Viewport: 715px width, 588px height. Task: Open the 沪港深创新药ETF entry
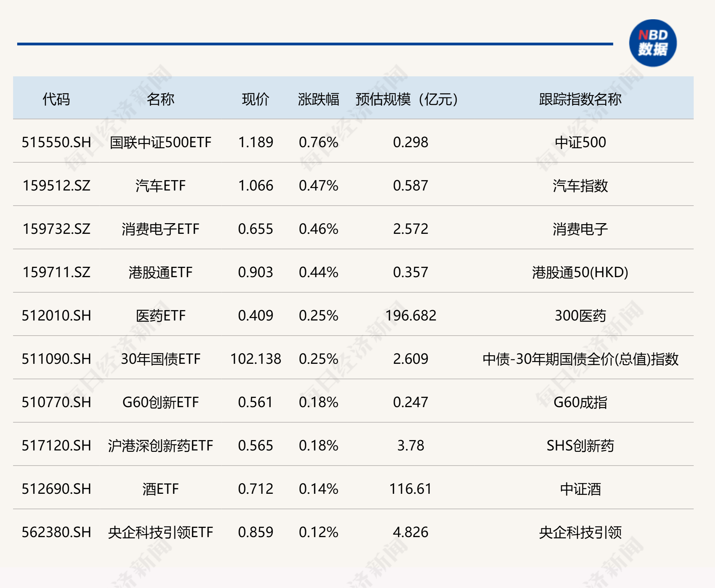tap(160, 445)
